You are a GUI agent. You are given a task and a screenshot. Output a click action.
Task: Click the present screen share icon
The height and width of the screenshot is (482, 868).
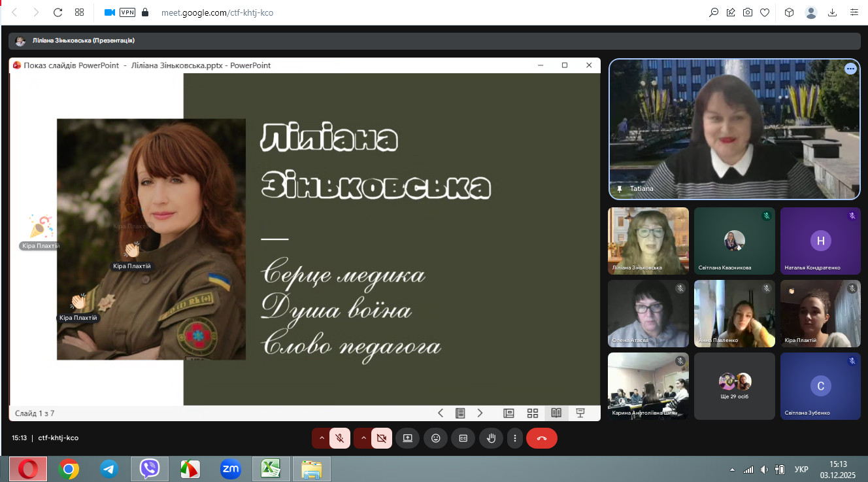point(408,438)
